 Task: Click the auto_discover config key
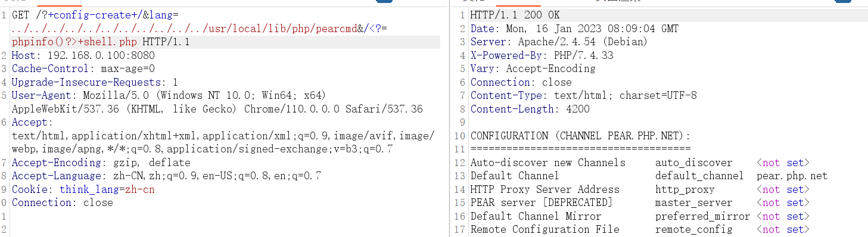click(694, 163)
